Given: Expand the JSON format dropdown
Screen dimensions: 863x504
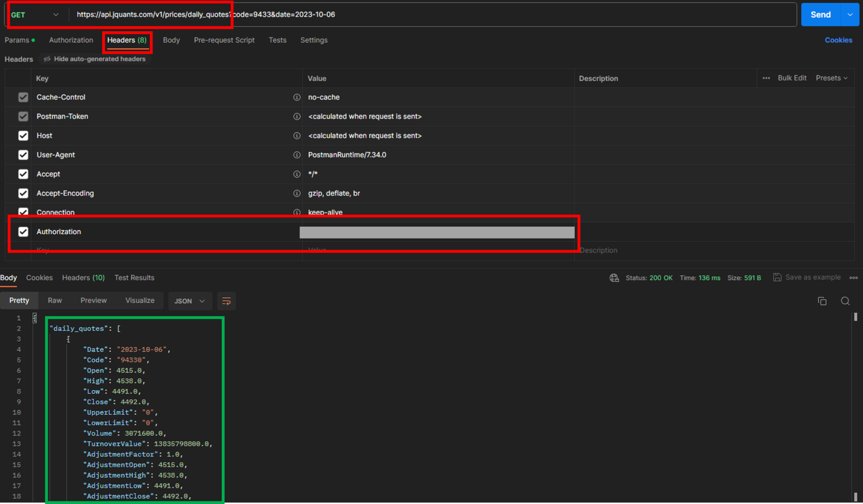Looking at the screenshot, I should coord(189,301).
